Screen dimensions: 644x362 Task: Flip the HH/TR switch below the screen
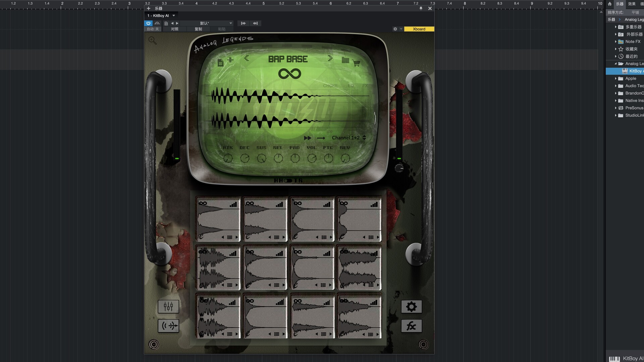click(x=288, y=181)
